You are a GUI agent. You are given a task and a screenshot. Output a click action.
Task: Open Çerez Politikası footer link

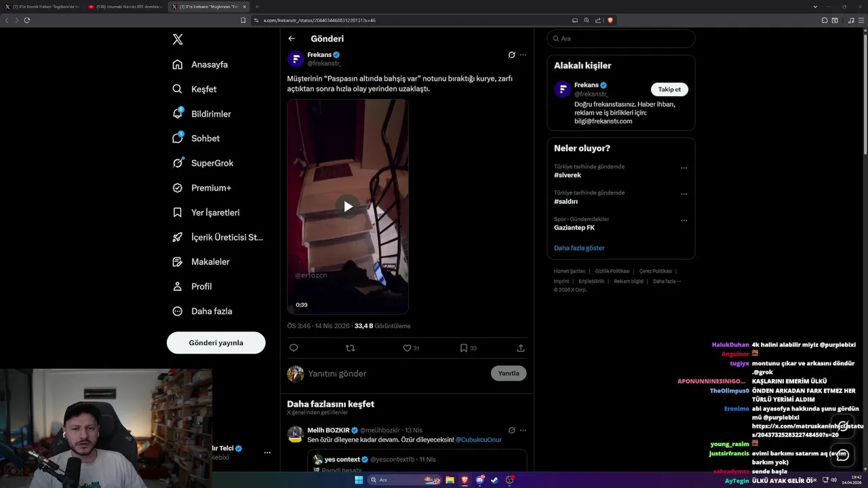click(656, 271)
